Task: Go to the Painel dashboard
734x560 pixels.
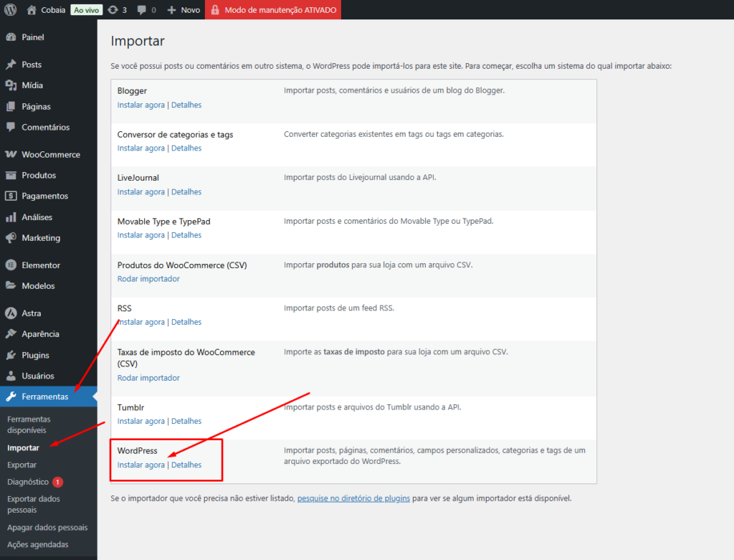Action: pos(29,37)
